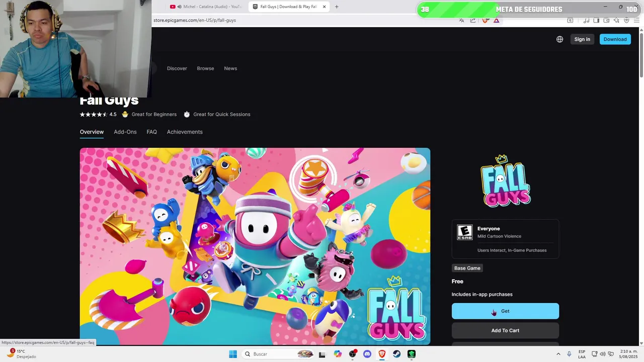Click the Leo AI sparkle icon
644x362 pixels.
(616, 20)
